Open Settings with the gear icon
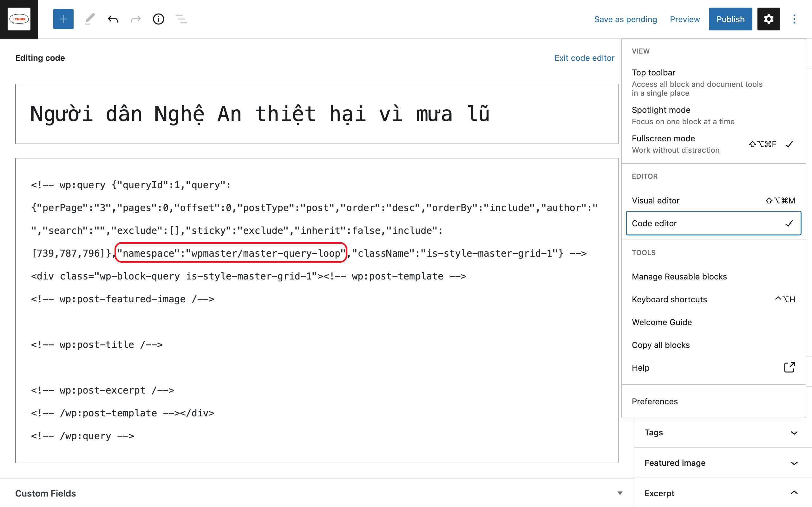This screenshot has width=812, height=507. click(768, 19)
